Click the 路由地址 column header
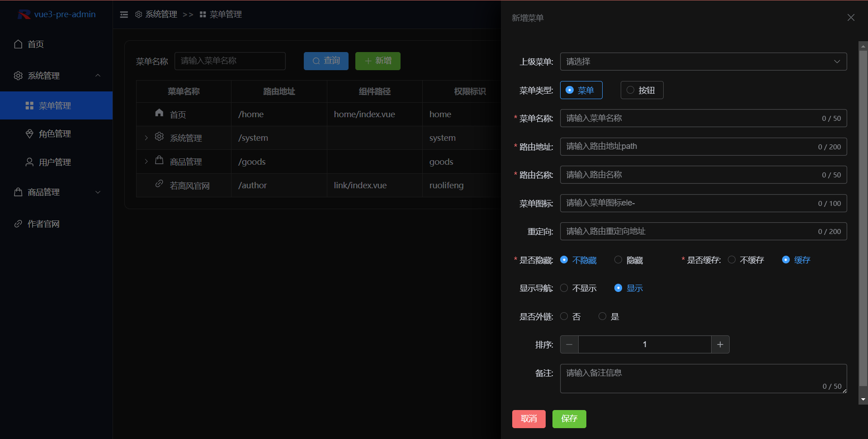This screenshot has height=439, width=868. [279, 91]
